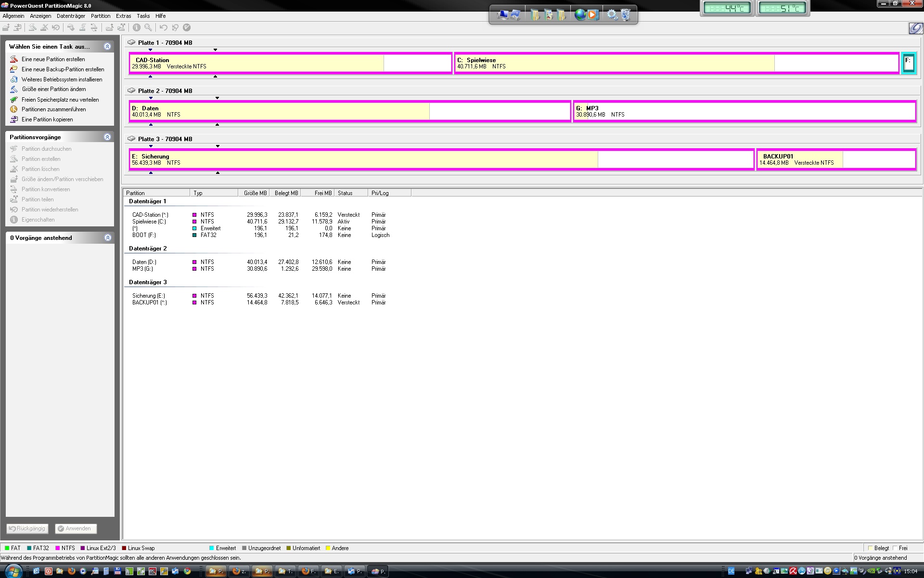Click 'Weiteres Betriebssystem installieren' task
The image size is (924, 578).
click(62, 79)
